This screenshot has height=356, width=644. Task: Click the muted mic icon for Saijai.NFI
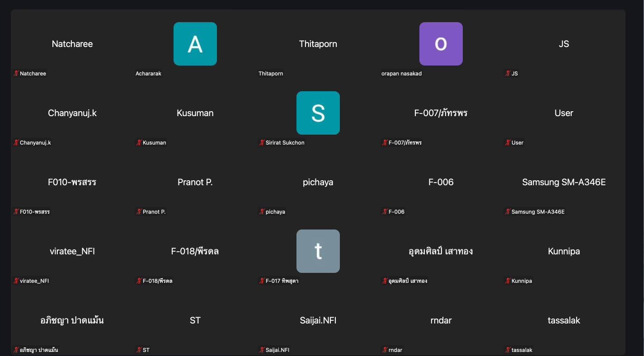tap(262, 350)
